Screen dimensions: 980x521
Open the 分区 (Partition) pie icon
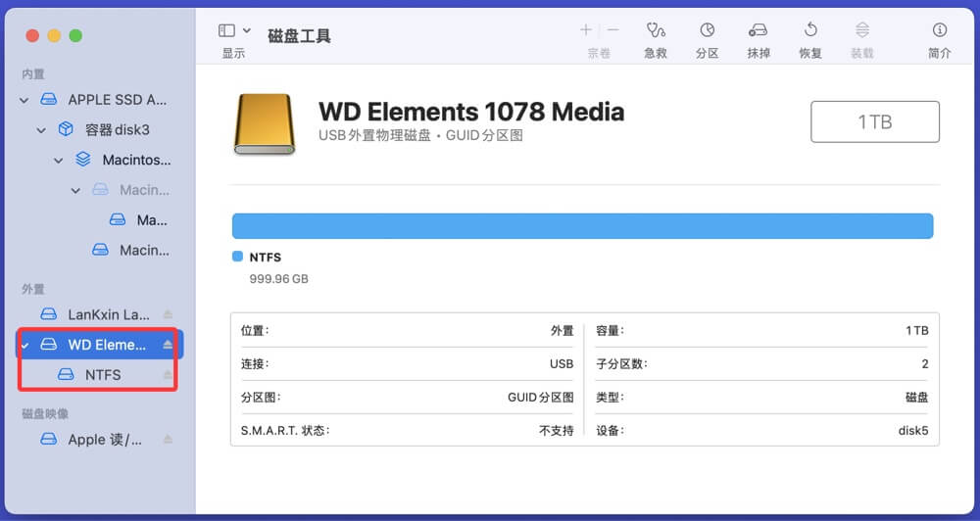tap(707, 31)
